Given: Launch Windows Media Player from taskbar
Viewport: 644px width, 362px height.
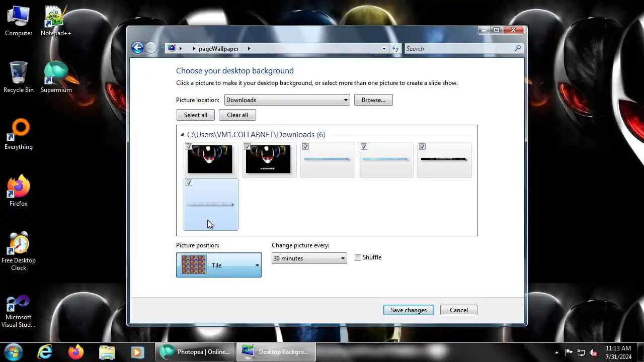Looking at the screenshot, I should pos(137,352).
